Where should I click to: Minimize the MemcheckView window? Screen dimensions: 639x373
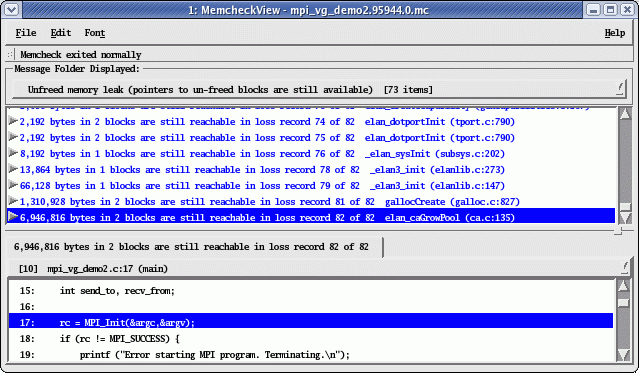pyautogui.click(x=593, y=10)
